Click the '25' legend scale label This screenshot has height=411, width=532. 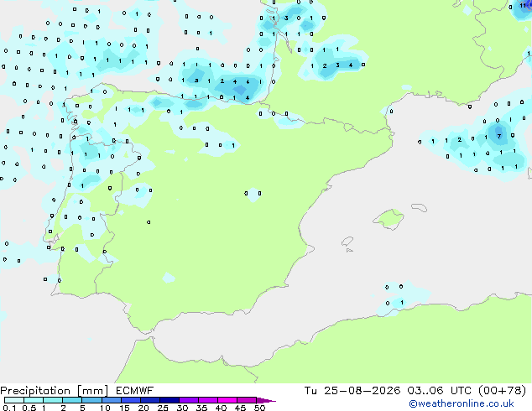(163, 408)
